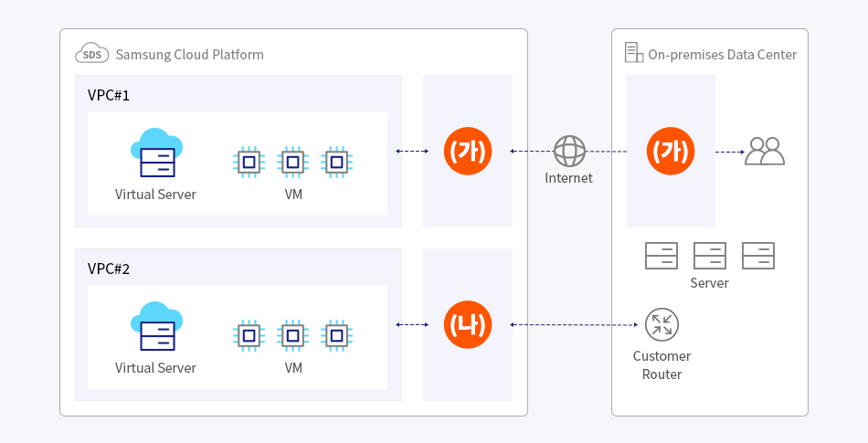The height and width of the screenshot is (443, 868).
Task: Select the Virtual Server icon in VPC#2
Action: pyautogui.click(x=156, y=327)
